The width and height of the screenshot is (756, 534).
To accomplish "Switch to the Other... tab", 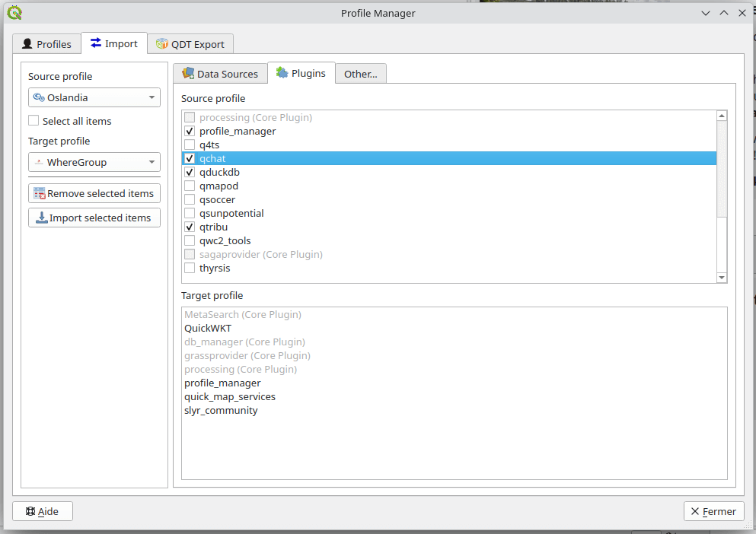I will [360, 73].
